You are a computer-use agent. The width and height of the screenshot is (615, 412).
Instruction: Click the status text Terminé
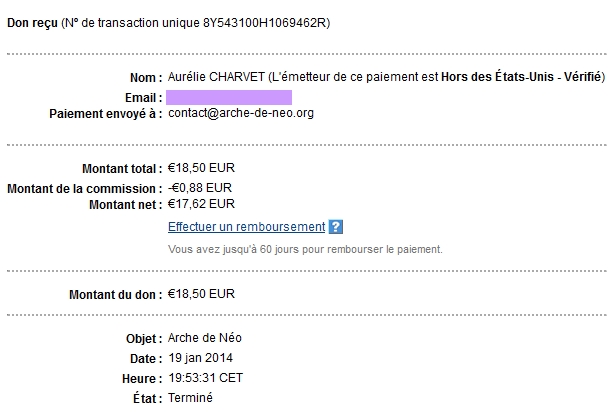click(x=190, y=398)
